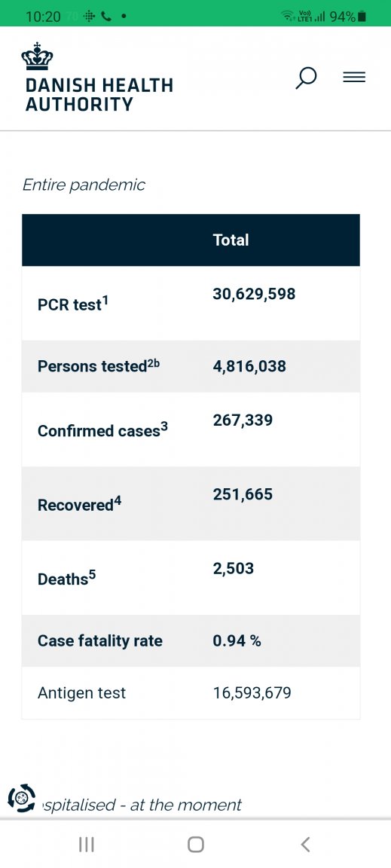Screen dimensions: 391x868
Task: Click footnote 3 on Confirmed cases
Action: point(164,426)
